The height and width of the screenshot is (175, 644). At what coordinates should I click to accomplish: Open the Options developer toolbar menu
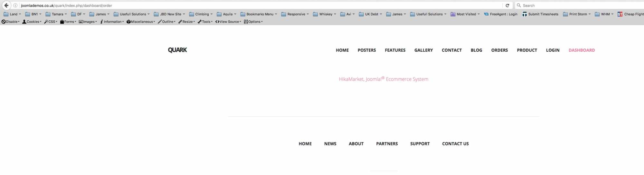[253, 22]
